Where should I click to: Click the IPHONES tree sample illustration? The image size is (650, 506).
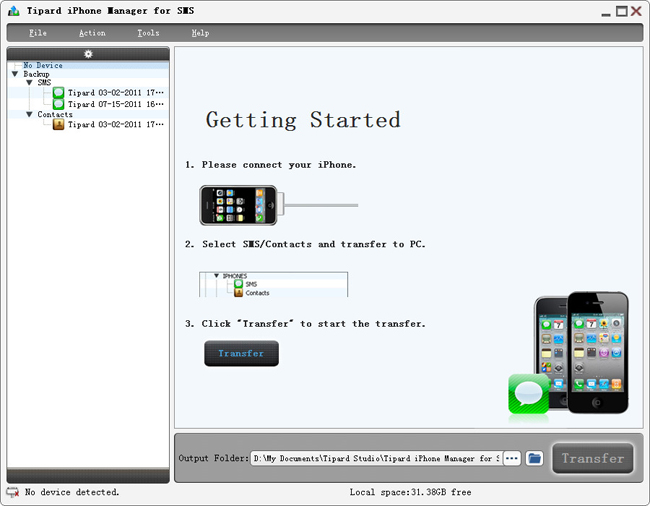tap(274, 284)
